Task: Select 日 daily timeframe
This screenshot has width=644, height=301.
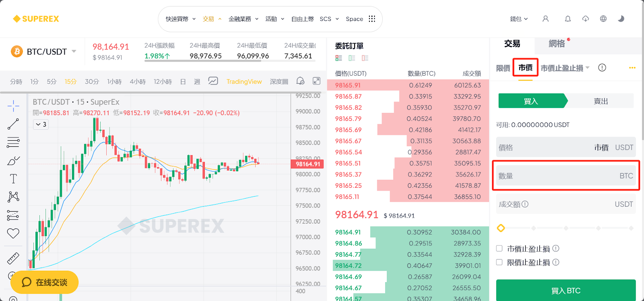Action: (x=183, y=81)
